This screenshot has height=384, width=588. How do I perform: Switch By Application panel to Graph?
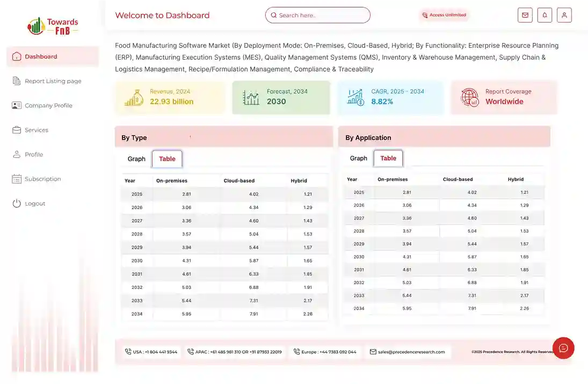click(358, 158)
